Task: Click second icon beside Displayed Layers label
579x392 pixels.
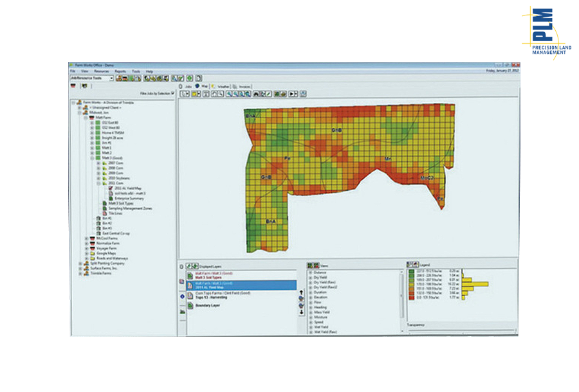Action: 195,266
